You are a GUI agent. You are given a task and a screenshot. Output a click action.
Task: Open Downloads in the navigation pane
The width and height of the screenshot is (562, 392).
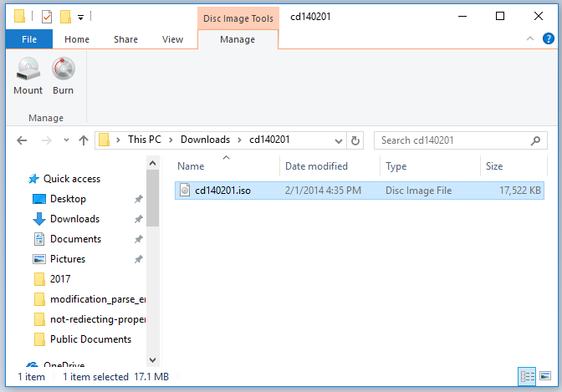[x=74, y=219]
